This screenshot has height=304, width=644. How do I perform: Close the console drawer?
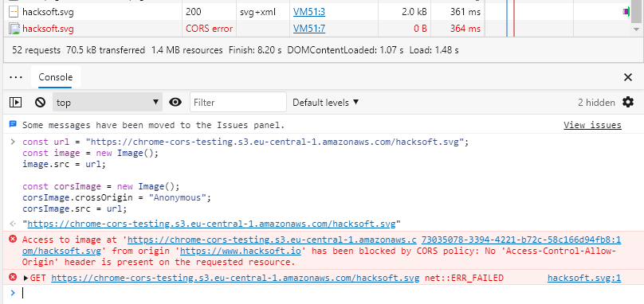(x=627, y=77)
